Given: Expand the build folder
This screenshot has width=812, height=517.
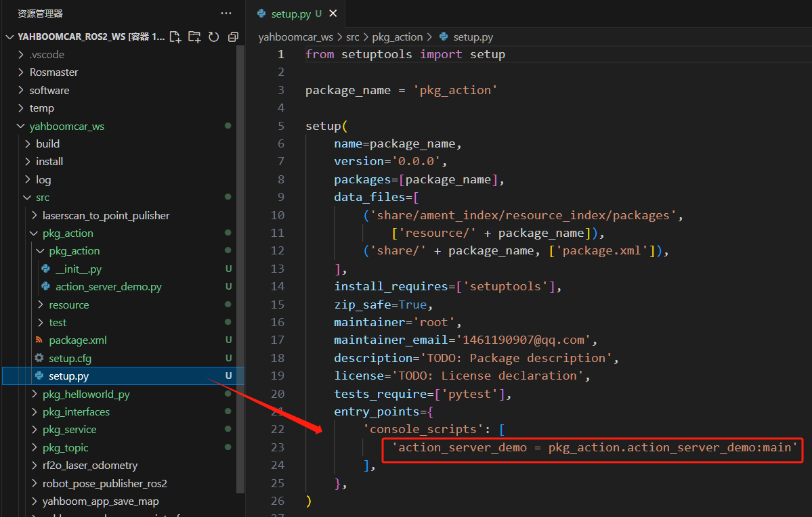Looking at the screenshot, I should [28, 143].
